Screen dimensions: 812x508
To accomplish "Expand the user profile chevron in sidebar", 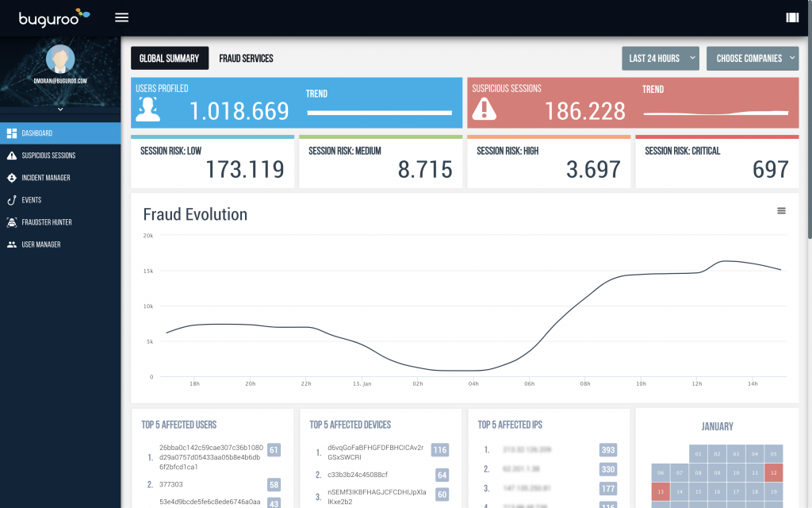I will click(60, 110).
